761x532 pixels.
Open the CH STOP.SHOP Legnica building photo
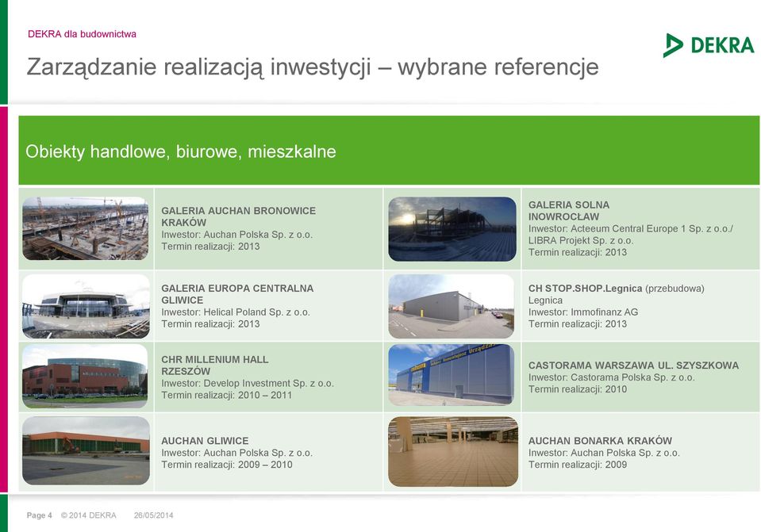pyautogui.click(x=452, y=307)
